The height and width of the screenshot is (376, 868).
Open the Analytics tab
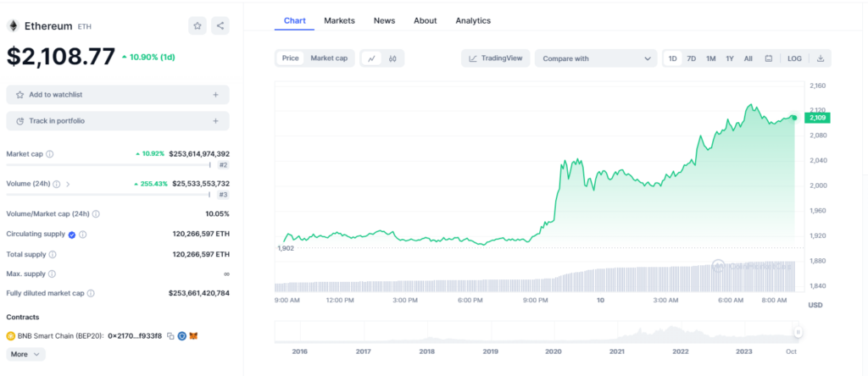[x=473, y=20]
